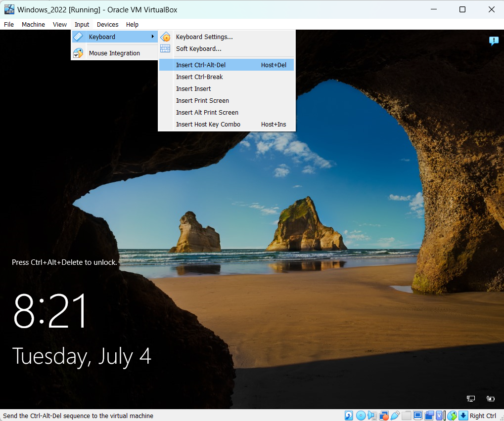
Task: Open the audio status icon
Action: pyautogui.click(x=372, y=416)
